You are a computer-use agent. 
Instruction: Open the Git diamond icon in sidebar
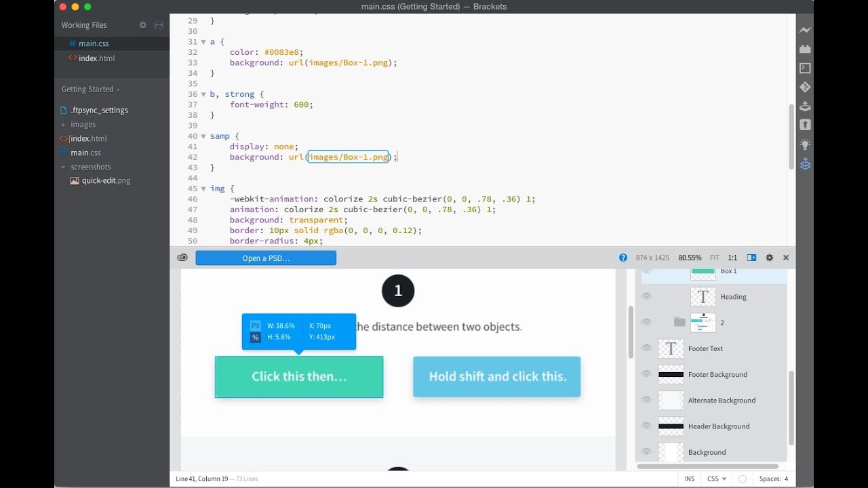[x=805, y=87]
